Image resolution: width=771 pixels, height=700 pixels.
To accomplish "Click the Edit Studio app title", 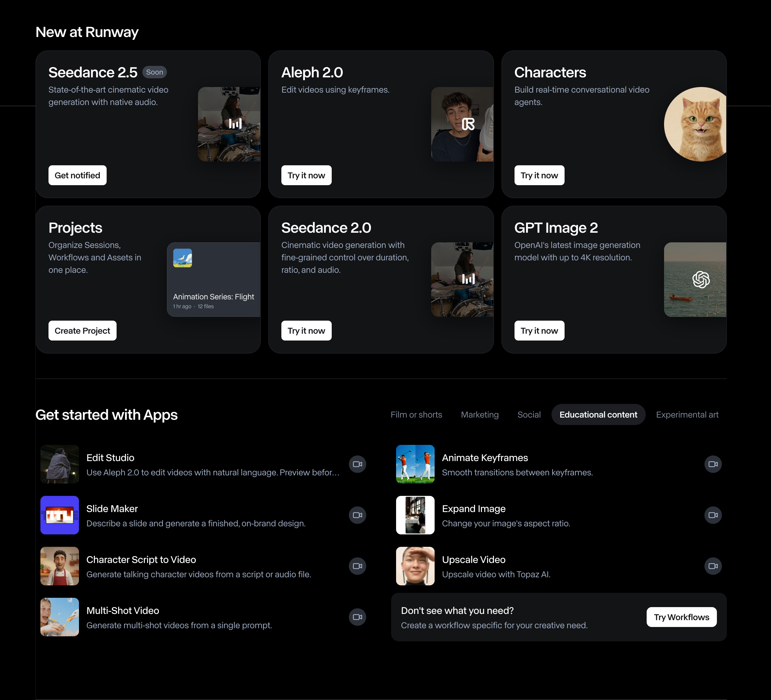I will click(110, 458).
